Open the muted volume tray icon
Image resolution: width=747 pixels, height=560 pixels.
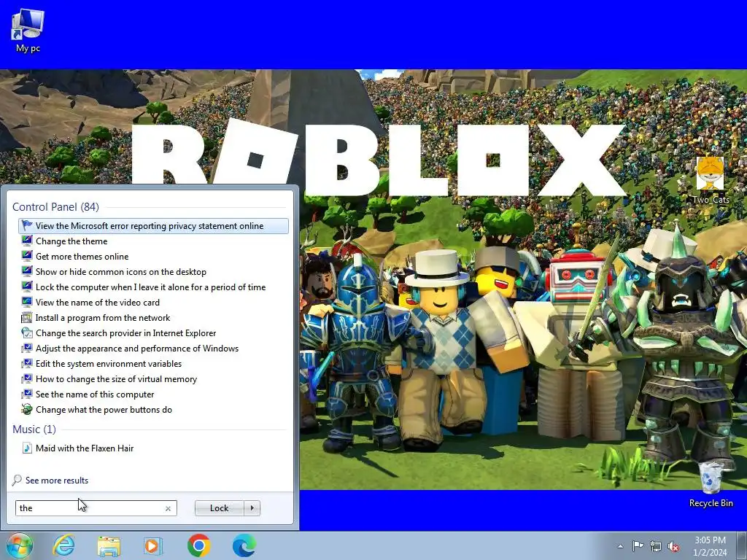(x=673, y=546)
